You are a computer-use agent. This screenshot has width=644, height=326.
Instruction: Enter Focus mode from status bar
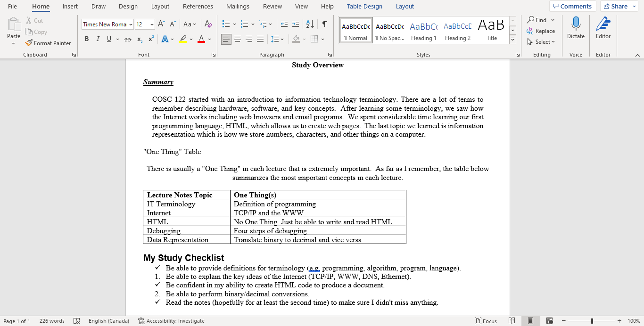pos(486,321)
